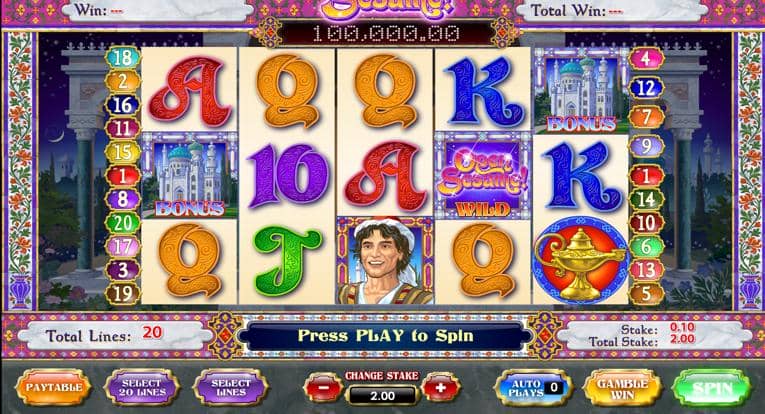Toggle payline 18 marker
This screenshot has height=414, width=765.
tap(122, 58)
